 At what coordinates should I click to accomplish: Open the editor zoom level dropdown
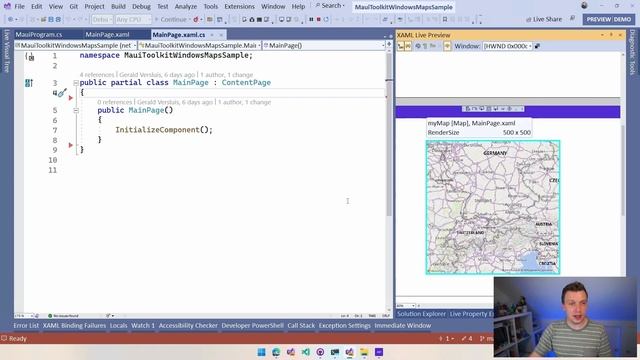click(x=23, y=316)
